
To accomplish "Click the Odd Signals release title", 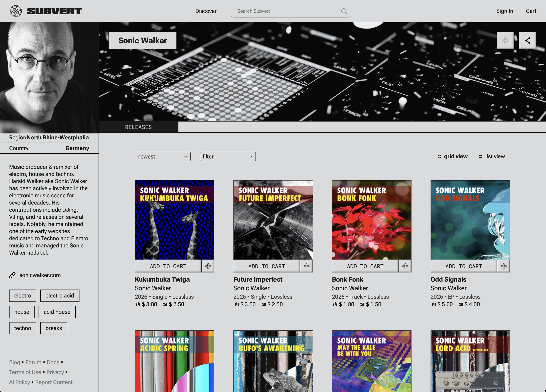I will pos(448,279).
